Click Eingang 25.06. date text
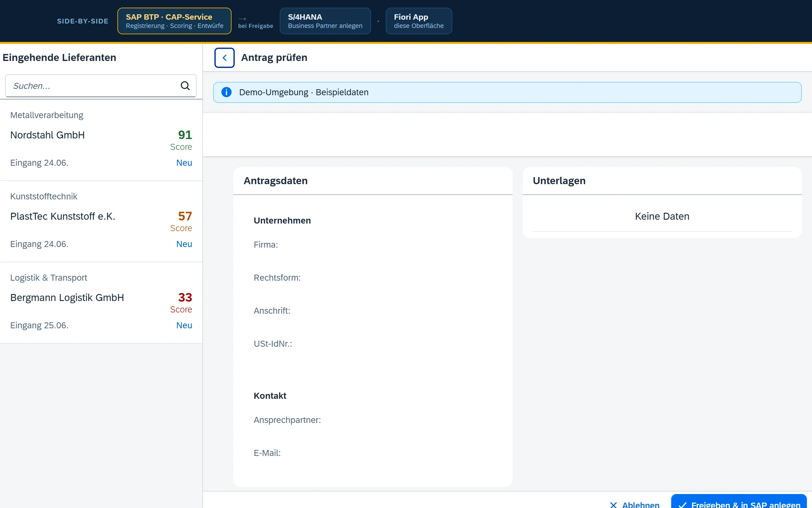The width and height of the screenshot is (812, 508). (x=39, y=325)
